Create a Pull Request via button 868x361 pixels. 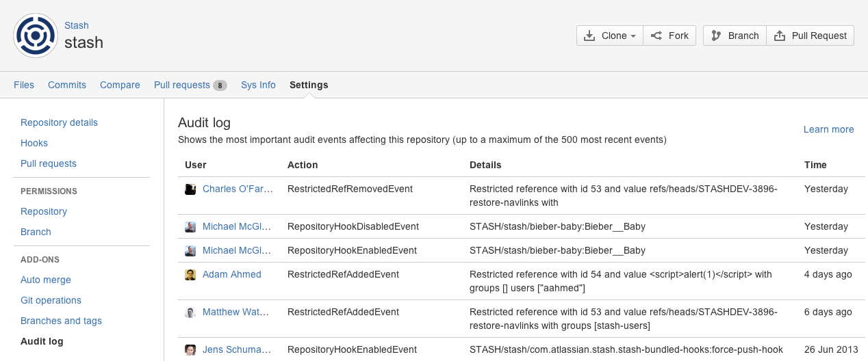point(810,36)
